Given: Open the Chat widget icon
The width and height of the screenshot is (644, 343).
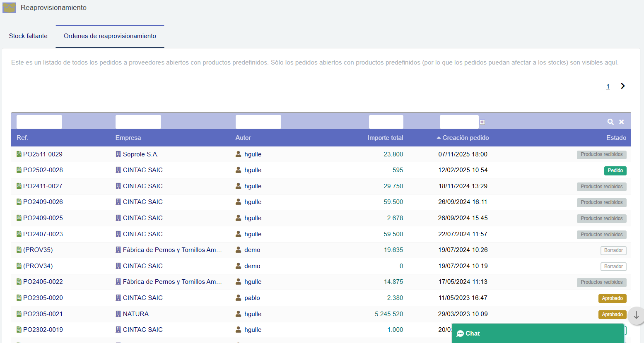Looking at the screenshot, I should (460, 333).
